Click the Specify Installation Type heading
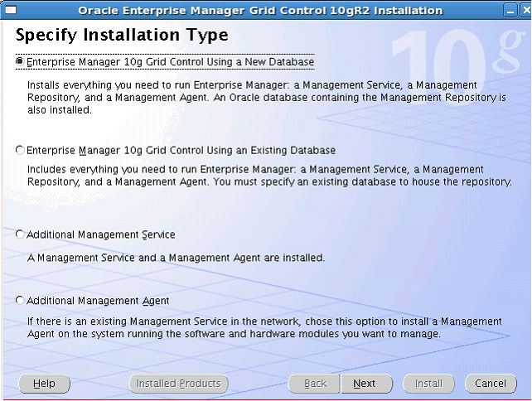532x401 pixels. coord(122,36)
